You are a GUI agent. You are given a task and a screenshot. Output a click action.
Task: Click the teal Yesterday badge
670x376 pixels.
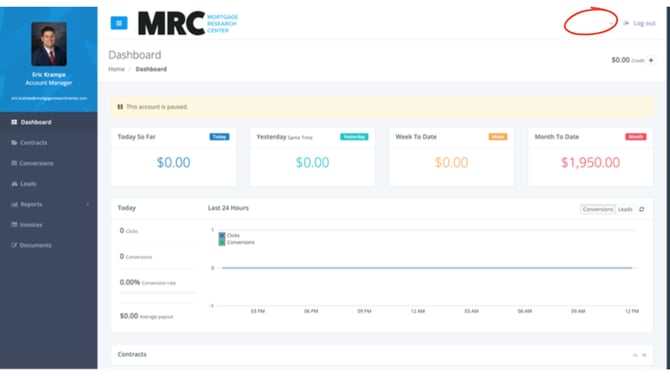click(354, 137)
